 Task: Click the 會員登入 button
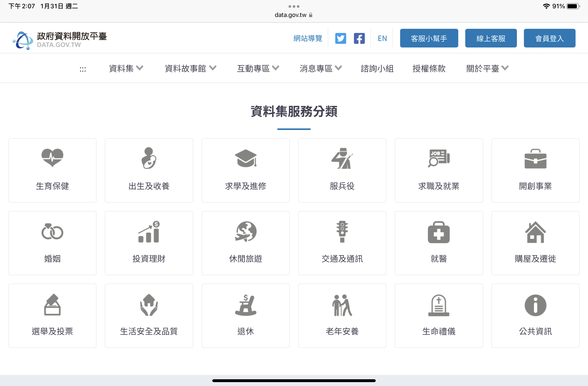549,38
